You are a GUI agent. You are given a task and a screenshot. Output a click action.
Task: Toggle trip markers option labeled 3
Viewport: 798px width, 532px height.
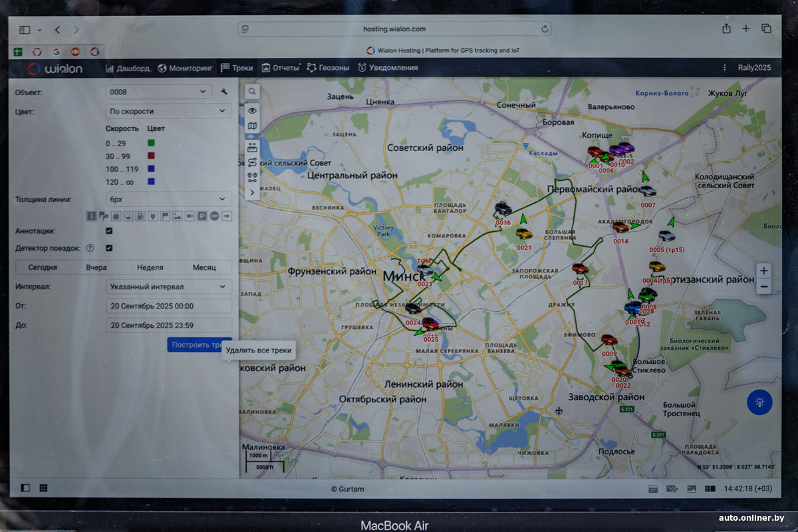[x=92, y=216]
